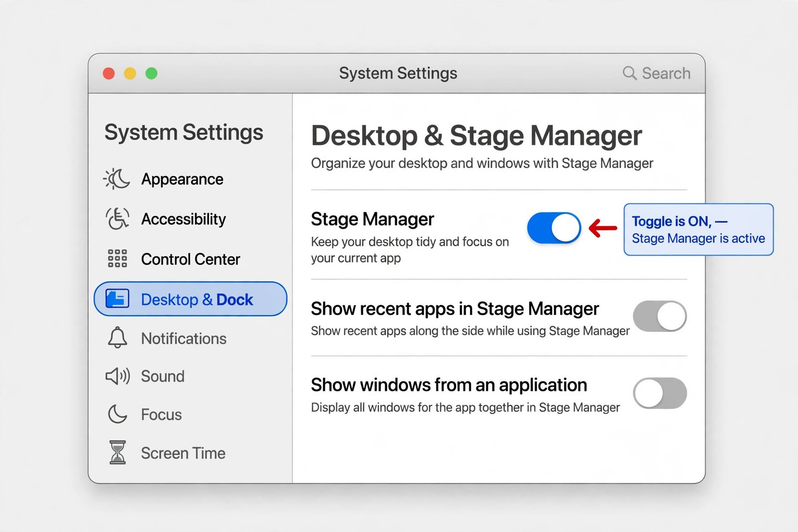Toggle Show recent apps in Stage Manager

coord(660,316)
